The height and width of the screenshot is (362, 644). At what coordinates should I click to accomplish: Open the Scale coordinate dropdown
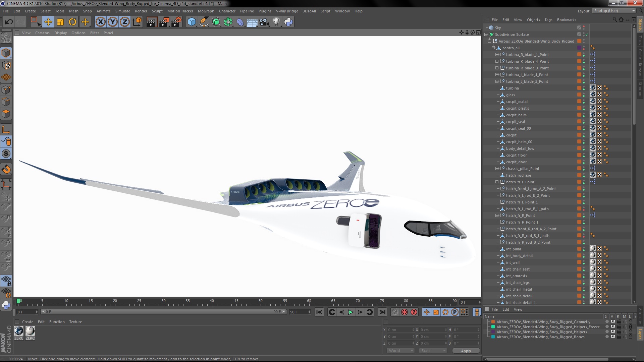pyautogui.click(x=433, y=351)
